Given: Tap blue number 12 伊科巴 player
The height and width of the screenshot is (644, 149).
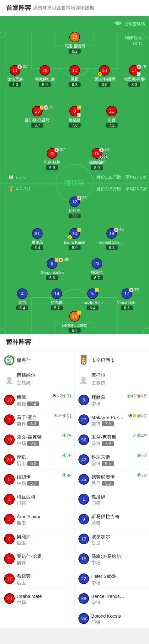Looking at the screenshot, I should pos(75,202).
